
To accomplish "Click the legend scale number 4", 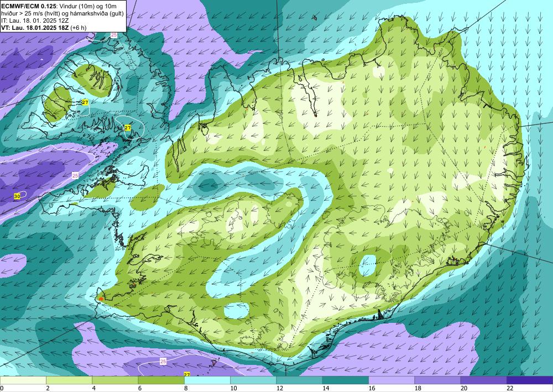I will 94,388.
